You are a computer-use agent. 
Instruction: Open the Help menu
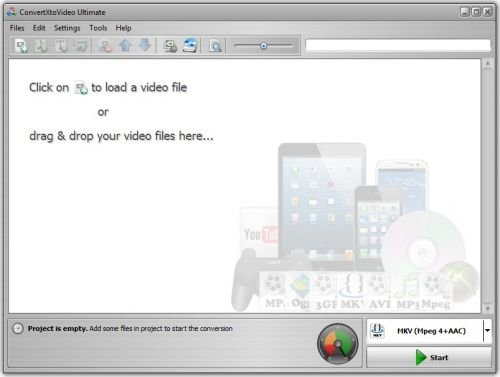click(123, 28)
